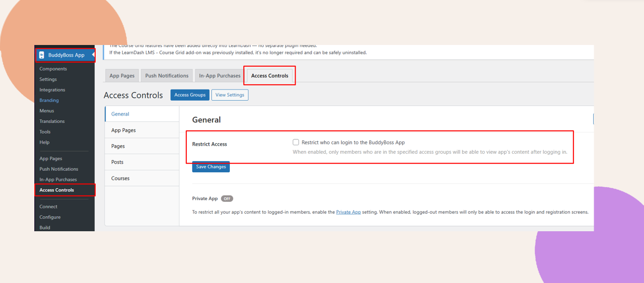This screenshot has height=283, width=644.
Task: Open Configure sidebar item
Action: tap(50, 217)
